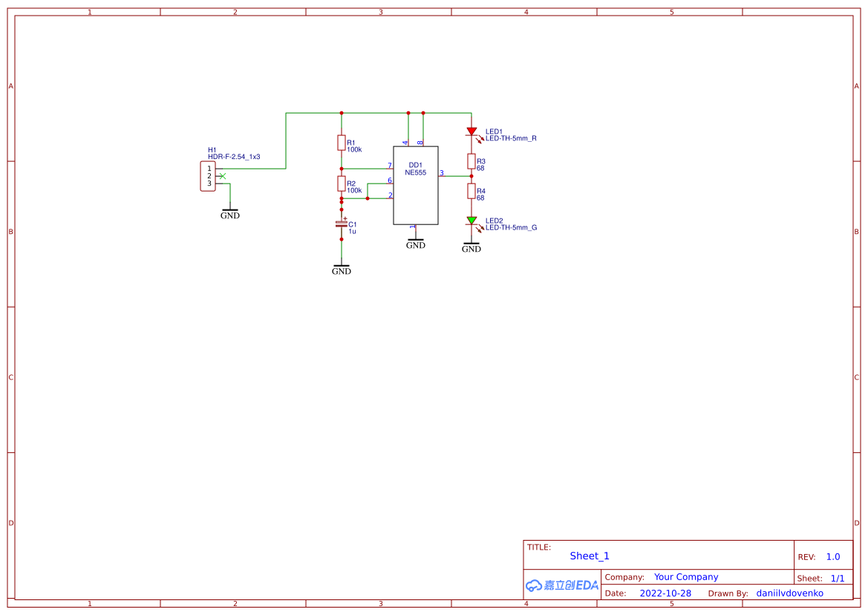
Task: Select the red LED1 symbol
Action: (472, 132)
